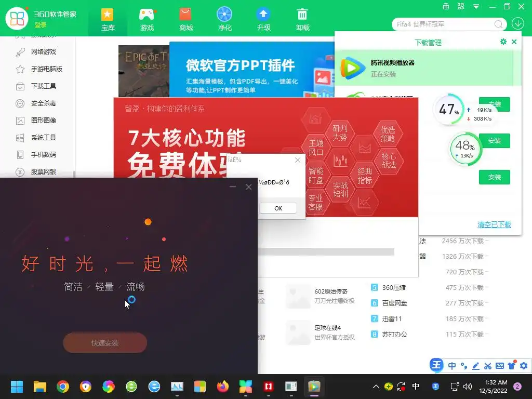Viewport: 532px width, 399px height.
Task: Select 腾讯视频播放器 download entry
Action: (x=428, y=68)
